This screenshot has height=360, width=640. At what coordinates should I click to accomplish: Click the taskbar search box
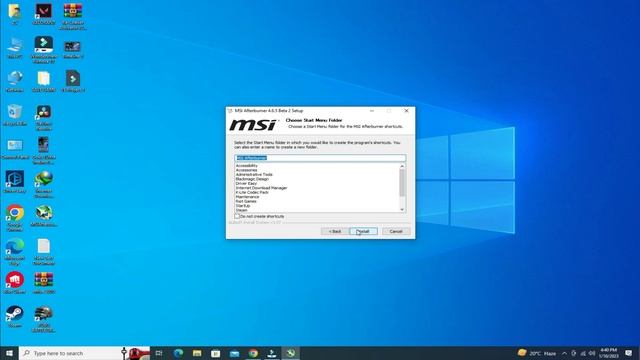coord(84,353)
